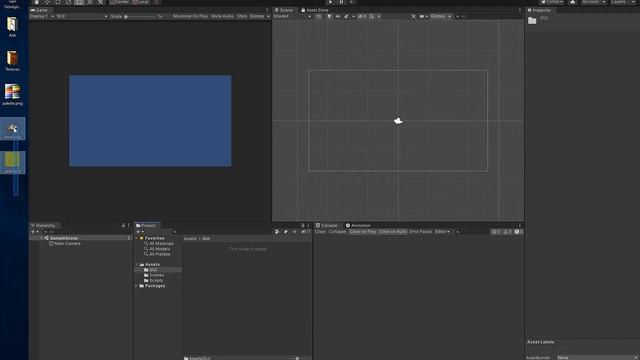Toggle Gizmos in Game view
The height and width of the screenshot is (360, 640).
pos(257,16)
